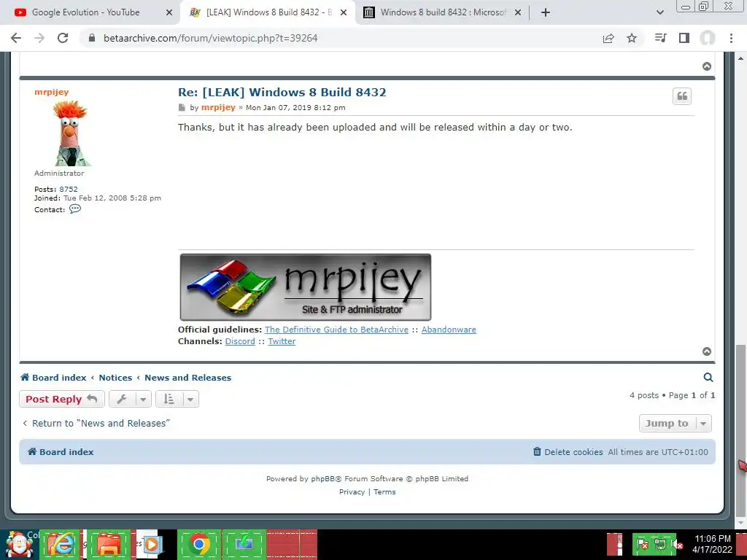Select post date 'Mon Jan 07, 2019 8:12 pm'
The height and width of the screenshot is (560, 747).
tap(295, 108)
